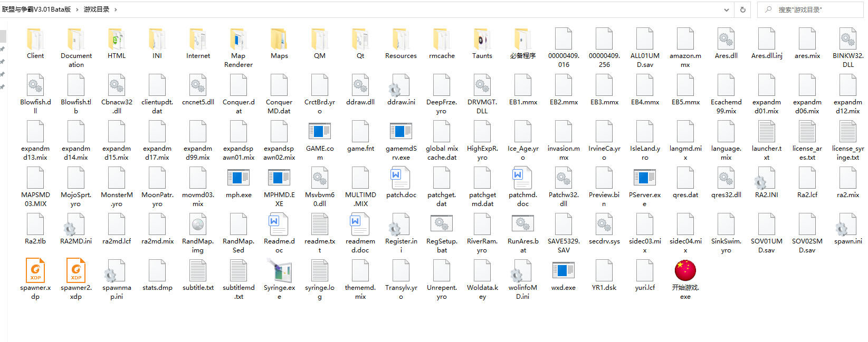Select the spawner2.xdp file icon
868x342 pixels.
76,270
